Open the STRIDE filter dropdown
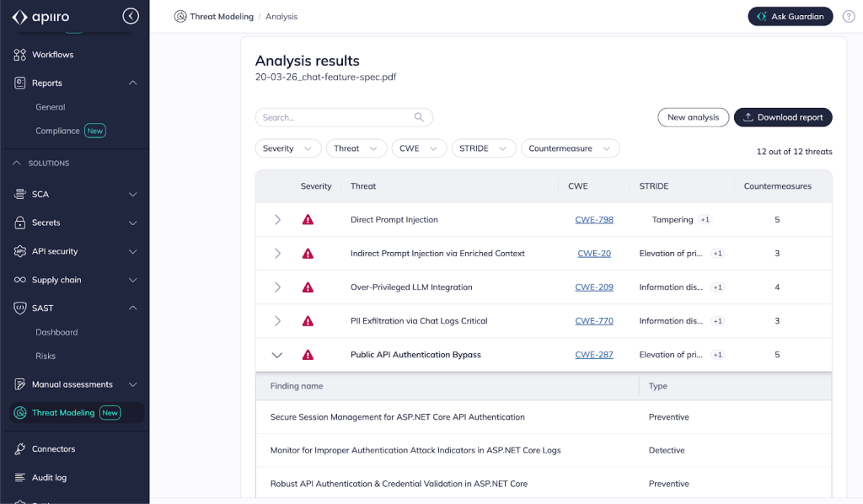 click(x=483, y=148)
